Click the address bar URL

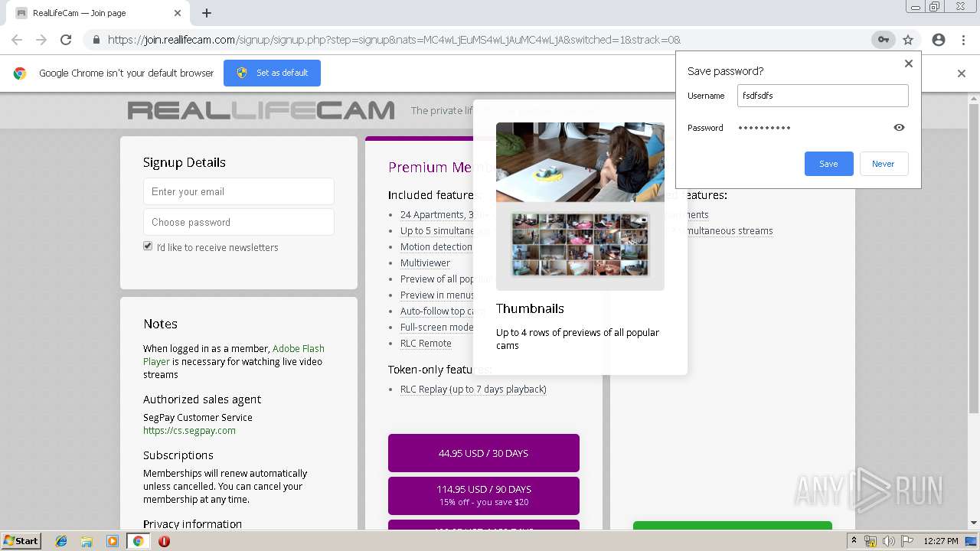pyautogui.click(x=394, y=40)
